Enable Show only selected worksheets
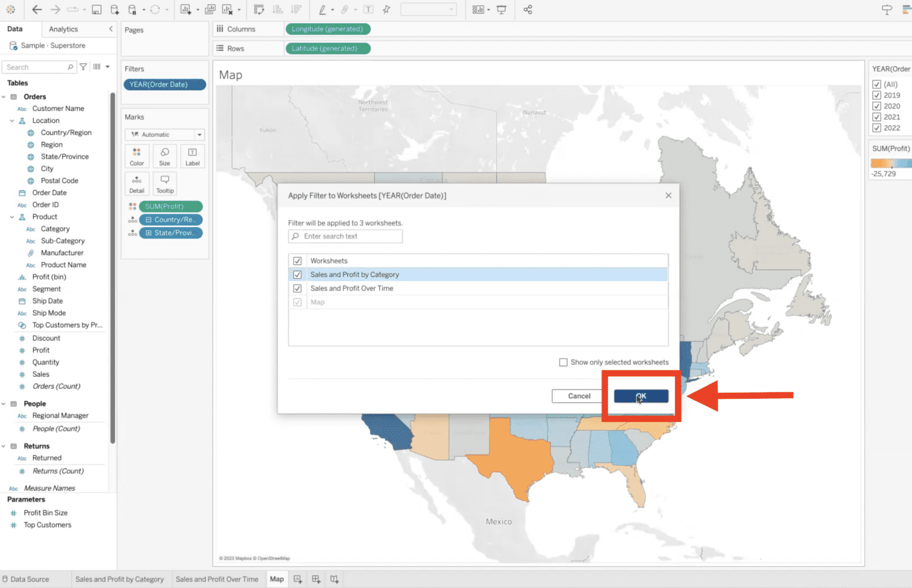912x588 pixels. 563,362
